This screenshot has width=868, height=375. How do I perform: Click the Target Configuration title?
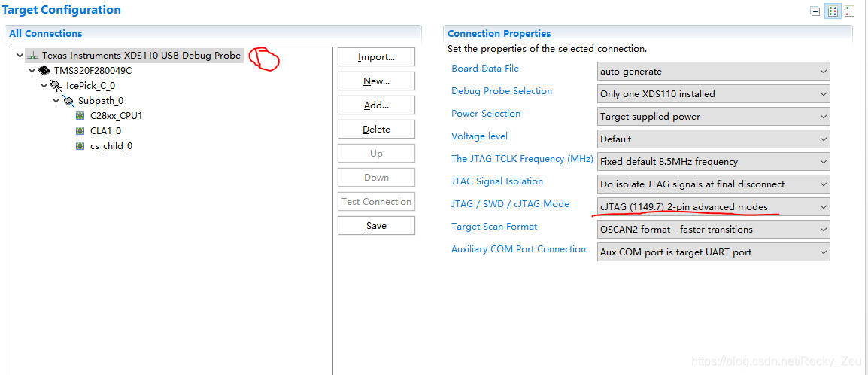(x=62, y=10)
